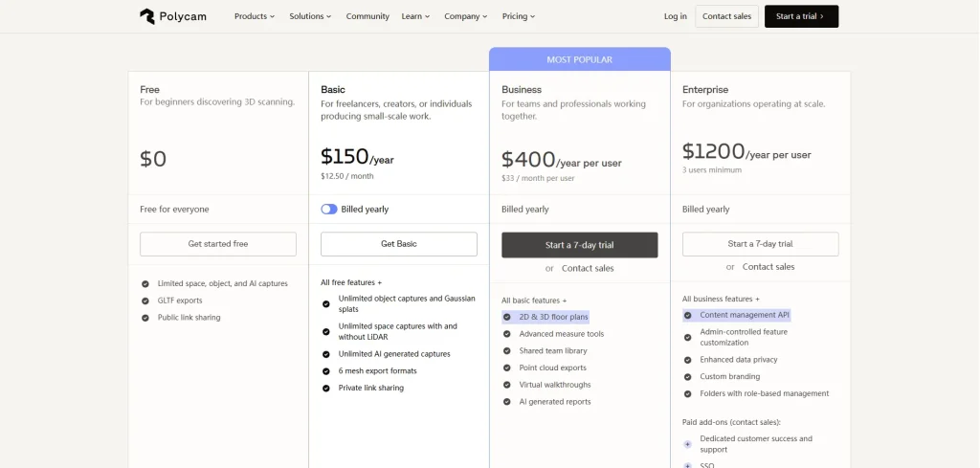Start the Enterprise 7-day trial
The image size is (980, 468).
(x=760, y=244)
